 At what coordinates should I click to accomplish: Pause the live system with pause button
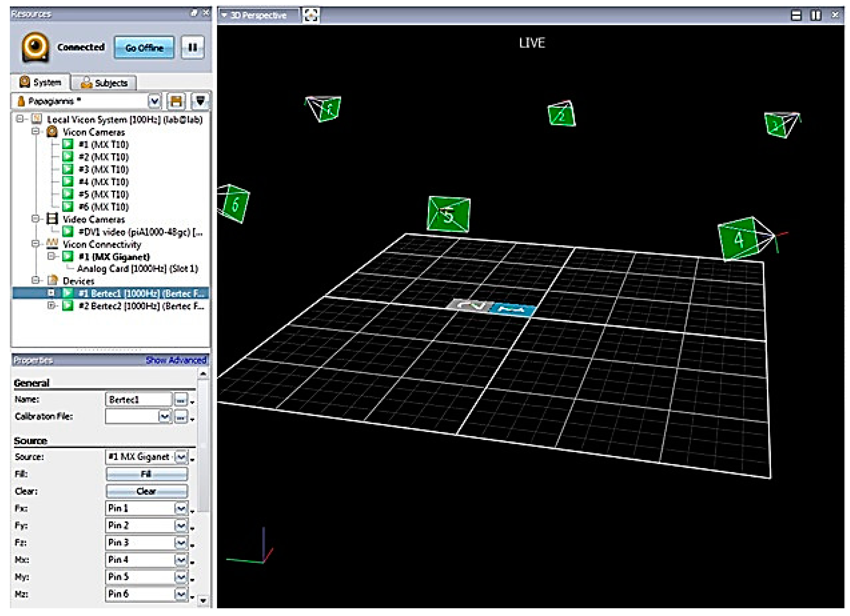193,47
